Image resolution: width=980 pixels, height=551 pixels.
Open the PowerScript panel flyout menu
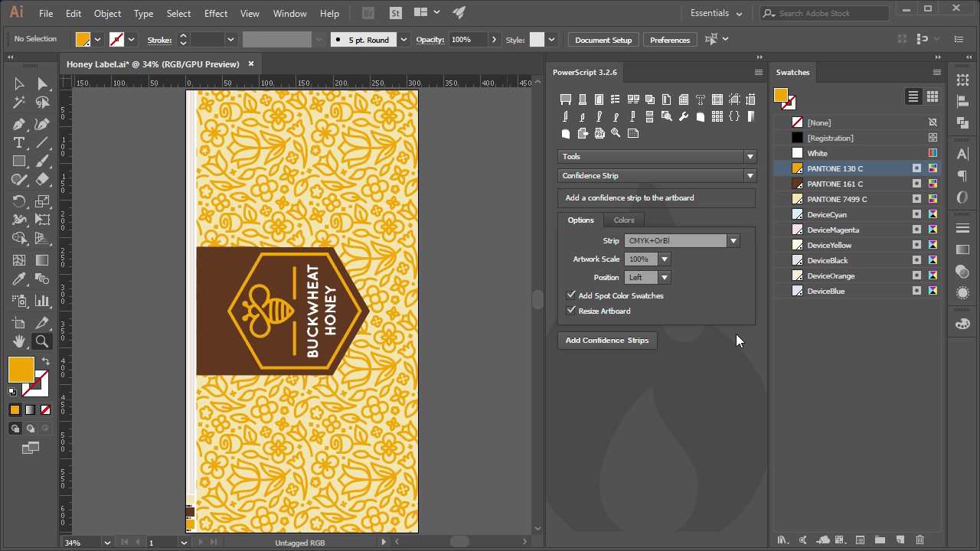pyautogui.click(x=759, y=72)
